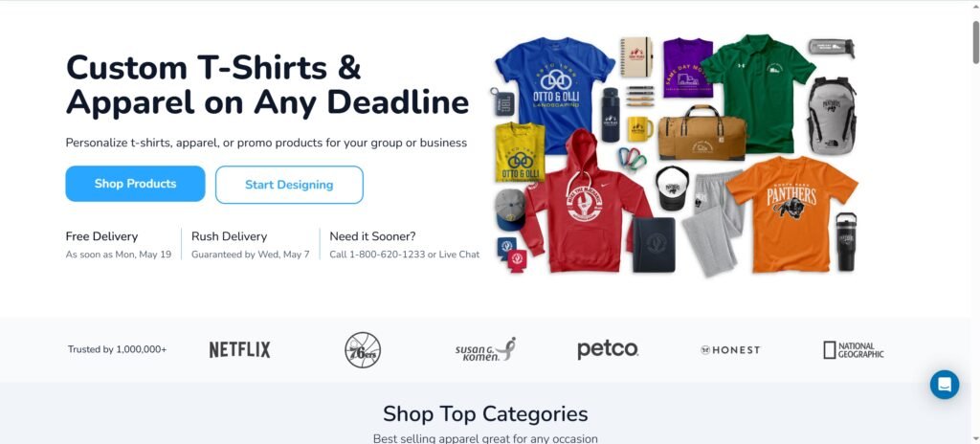Click the Start Designing button
Image resolution: width=980 pixels, height=444 pixels.
coord(289,185)
